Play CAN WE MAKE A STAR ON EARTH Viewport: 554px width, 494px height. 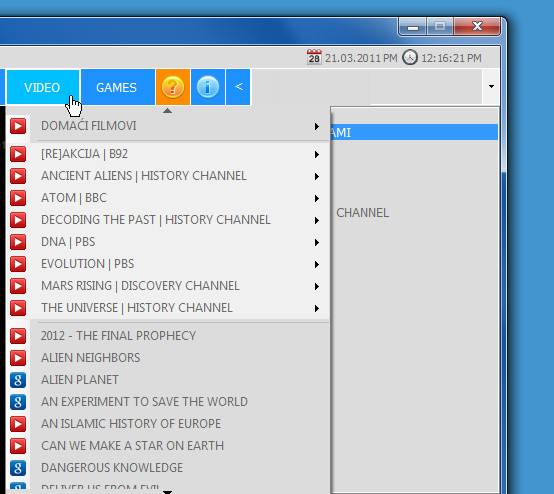(x=168, y=446)
